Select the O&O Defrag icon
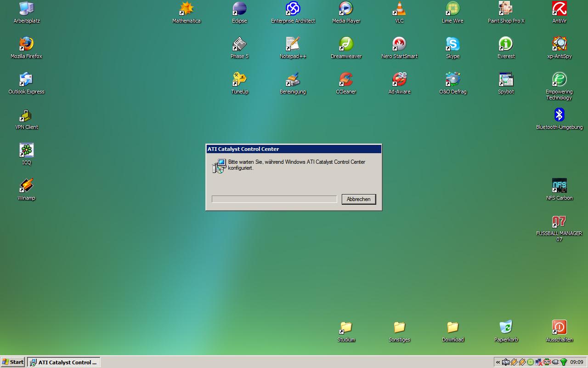This screenshot has width=588, height=368. 452,79
